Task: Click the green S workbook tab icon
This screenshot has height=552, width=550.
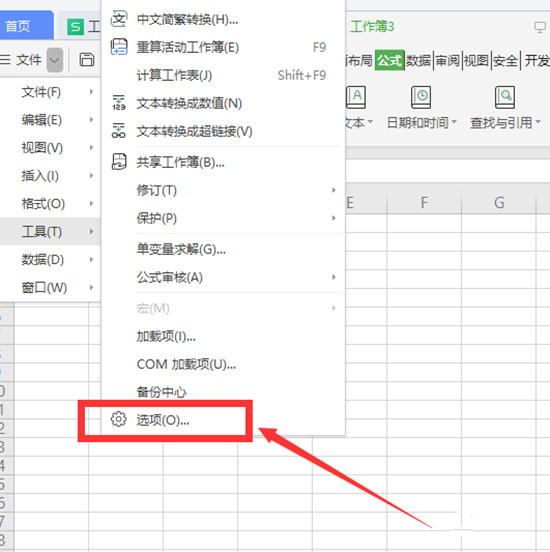Action: tap(75, 27)
